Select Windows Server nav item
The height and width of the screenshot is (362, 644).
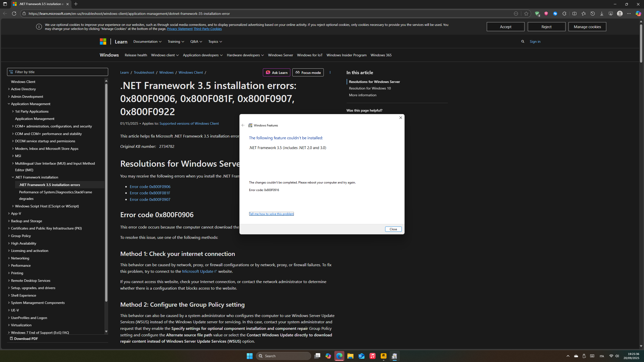(280, 55)
